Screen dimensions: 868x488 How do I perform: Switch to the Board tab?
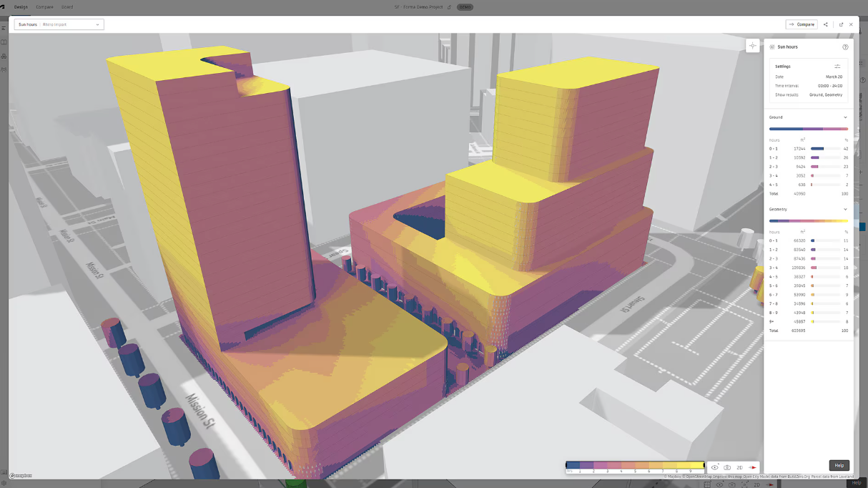click(66, 7)
